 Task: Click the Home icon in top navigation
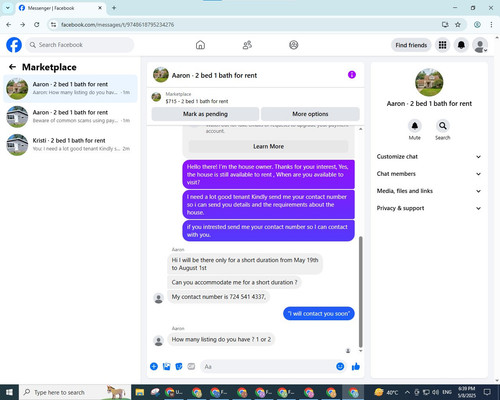[x=200, y=45]
